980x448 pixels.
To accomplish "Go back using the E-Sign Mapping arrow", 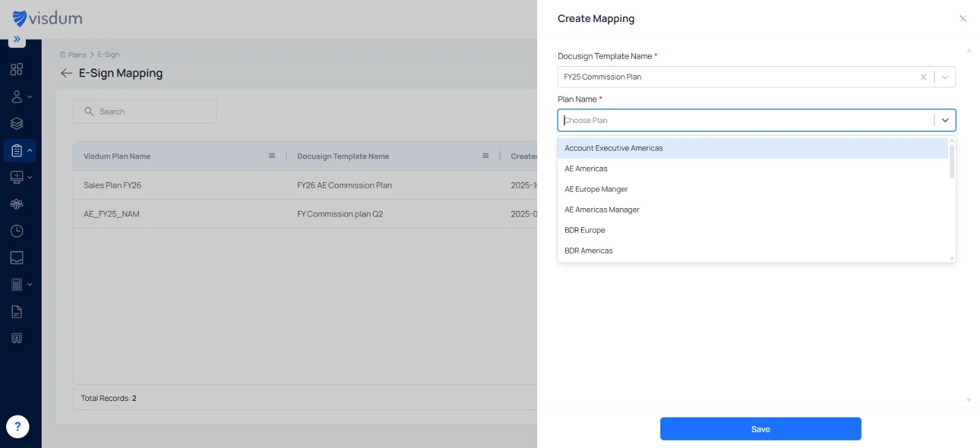I will pos(66,73).
